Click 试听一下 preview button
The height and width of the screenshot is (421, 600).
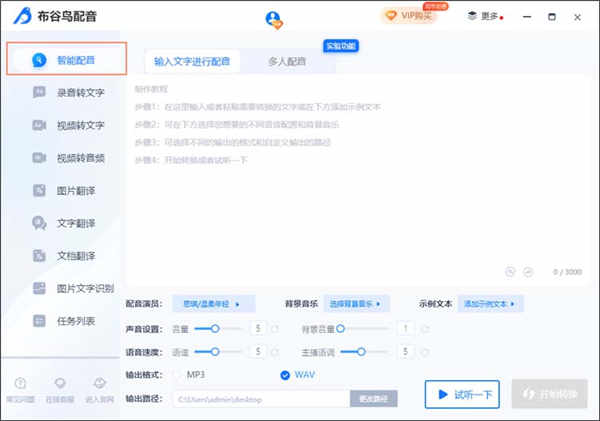point(462,394)
